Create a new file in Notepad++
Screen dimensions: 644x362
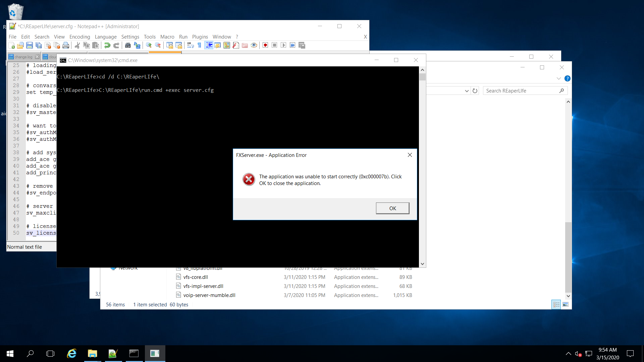click(x=11, y=45)
